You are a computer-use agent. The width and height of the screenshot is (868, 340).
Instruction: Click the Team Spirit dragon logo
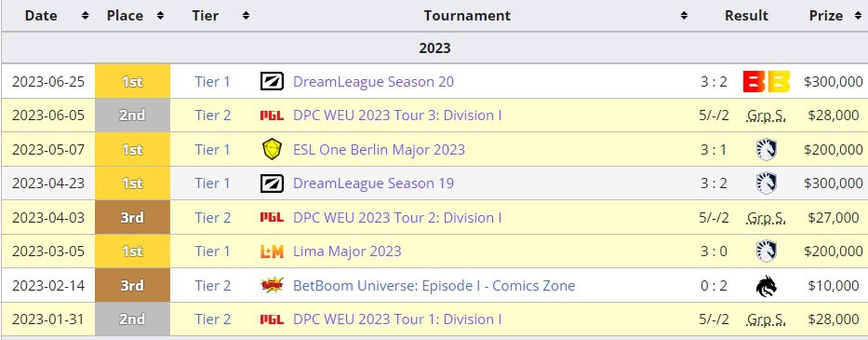tap(767, 286)
